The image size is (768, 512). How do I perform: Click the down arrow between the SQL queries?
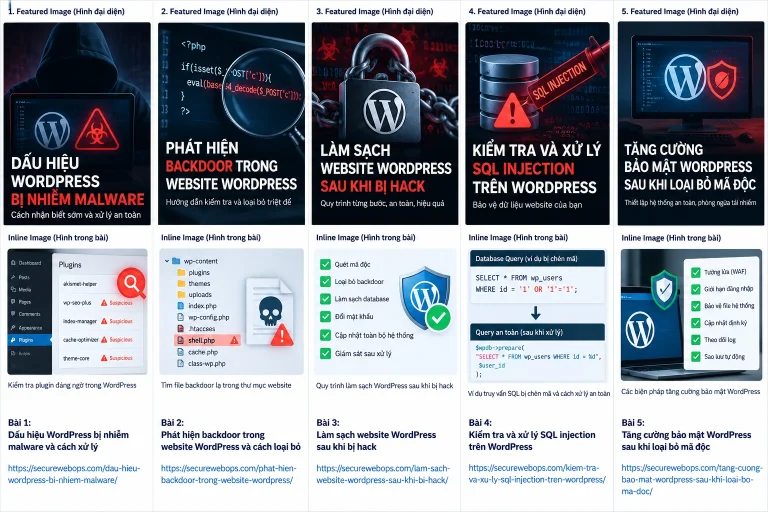click(x=536, y=313)
